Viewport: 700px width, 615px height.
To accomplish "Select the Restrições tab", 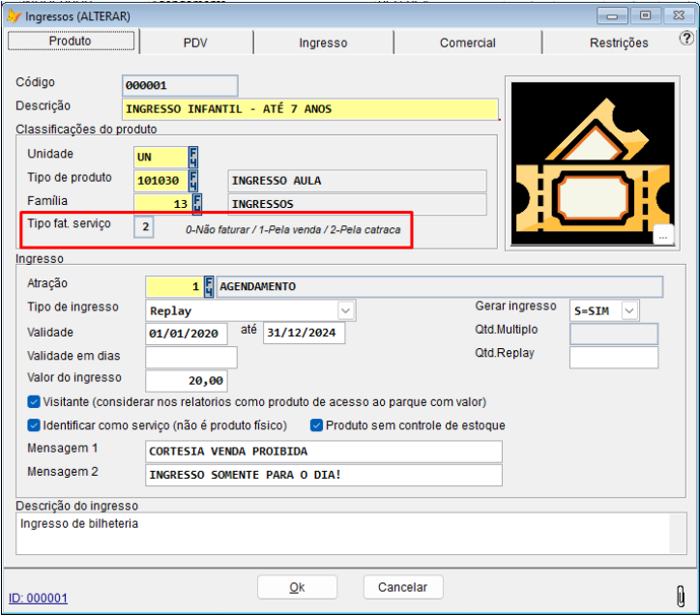I will point(619,43).
